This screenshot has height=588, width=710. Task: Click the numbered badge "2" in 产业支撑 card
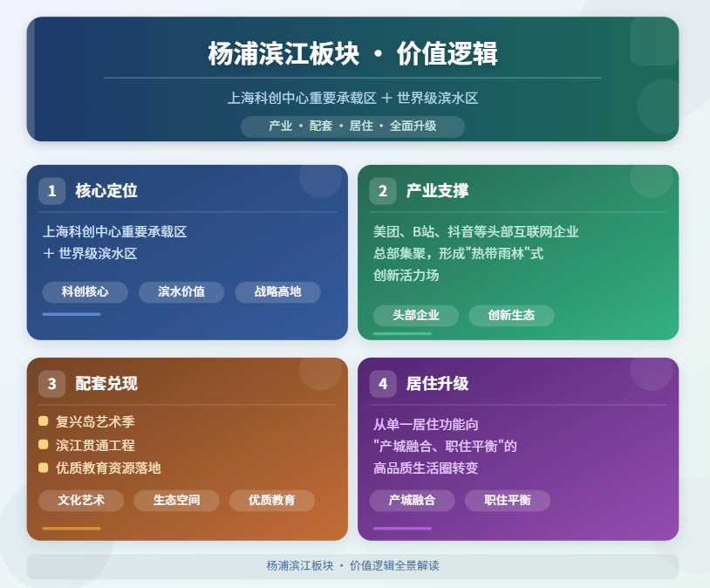[382, 190]
